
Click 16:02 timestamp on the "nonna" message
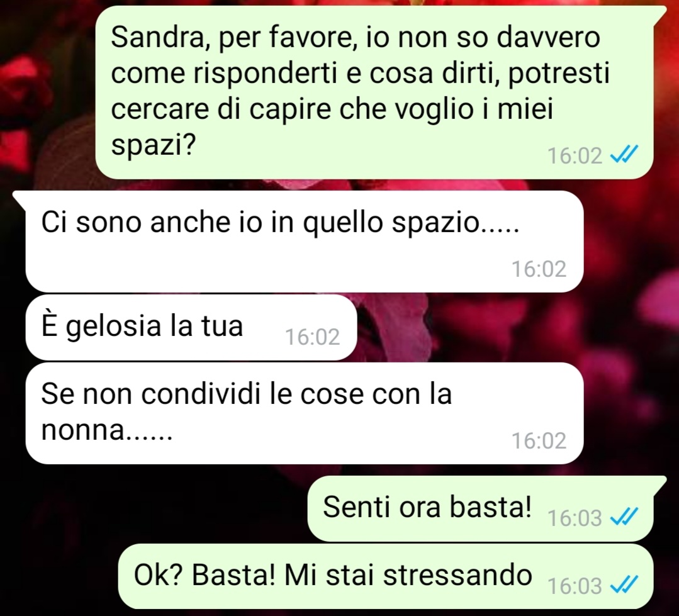539,440
